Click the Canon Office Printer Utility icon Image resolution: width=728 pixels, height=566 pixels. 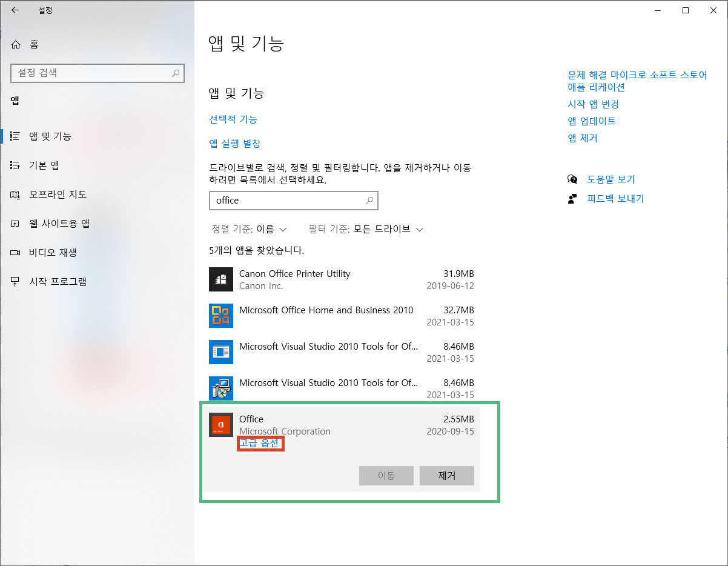[221, 279]
